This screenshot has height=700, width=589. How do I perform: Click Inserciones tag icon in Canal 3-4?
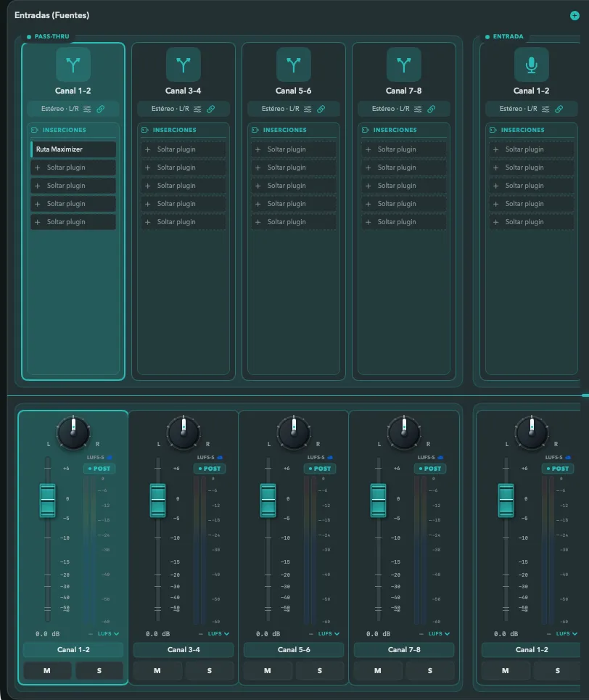pos(145,130)
